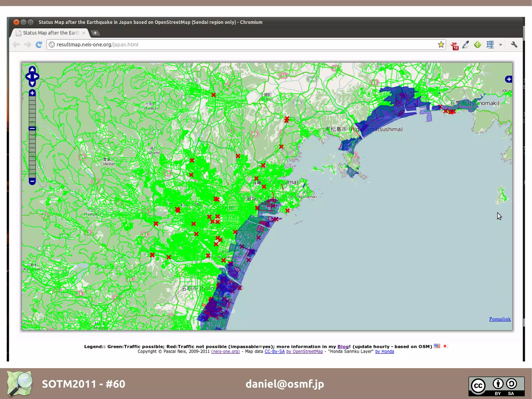Zoom out with the map minus button
This screenshot has width=532, height=399.
[x=32, y=181]
